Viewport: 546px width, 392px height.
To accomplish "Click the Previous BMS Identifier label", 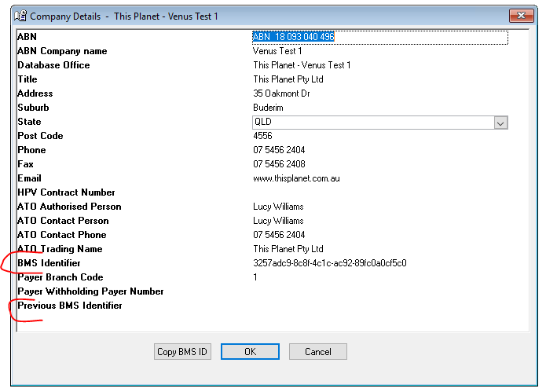I will pos(70,306).
